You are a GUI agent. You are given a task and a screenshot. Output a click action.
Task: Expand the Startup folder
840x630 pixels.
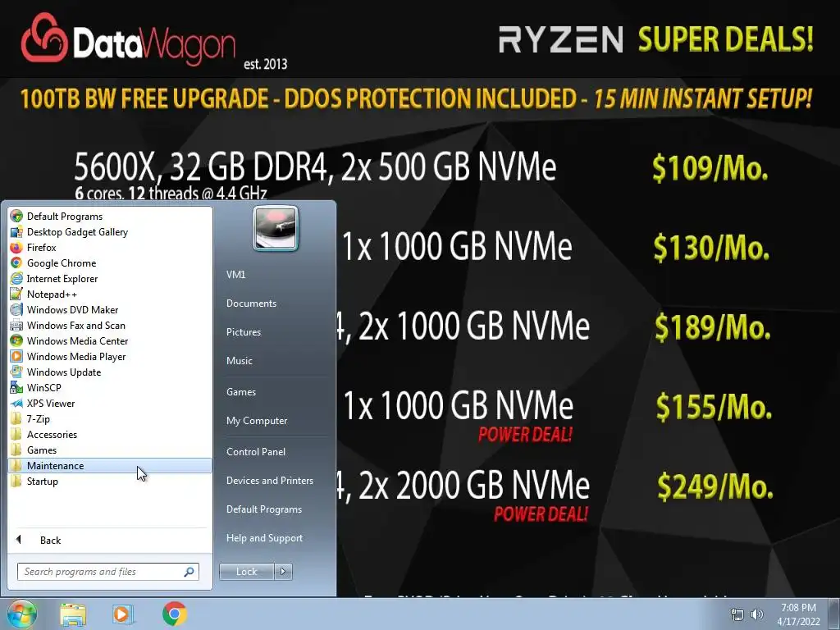coord(110,481)
